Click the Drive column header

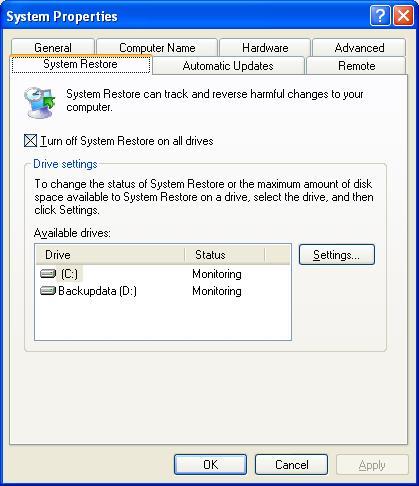tap(110, 255)
